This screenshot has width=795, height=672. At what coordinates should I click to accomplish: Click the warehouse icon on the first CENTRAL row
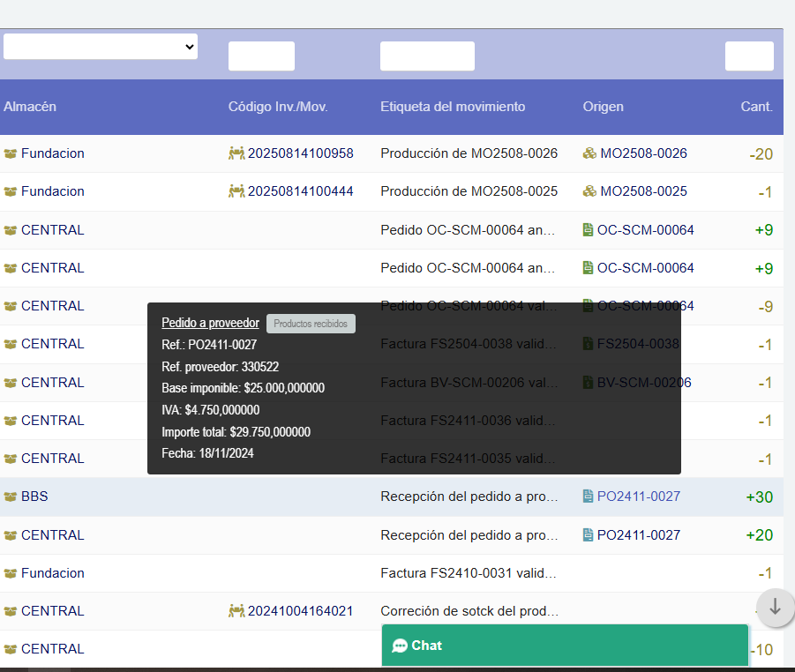click(x=10, y=229)
